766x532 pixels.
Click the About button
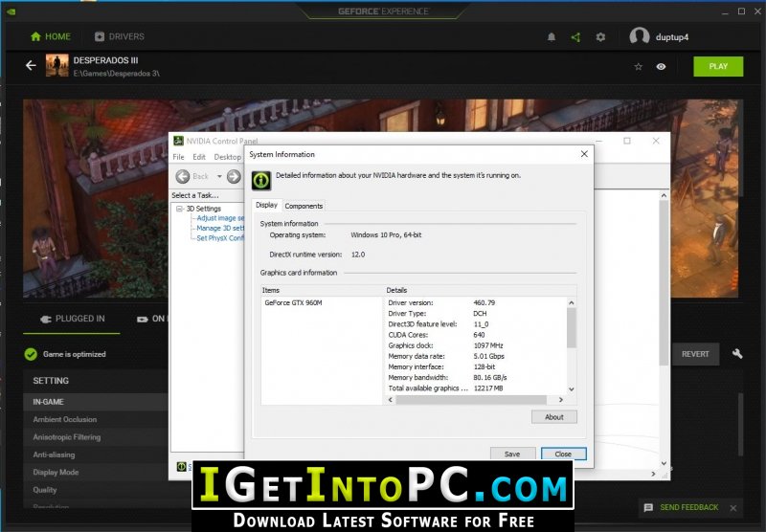pos(554,417)
